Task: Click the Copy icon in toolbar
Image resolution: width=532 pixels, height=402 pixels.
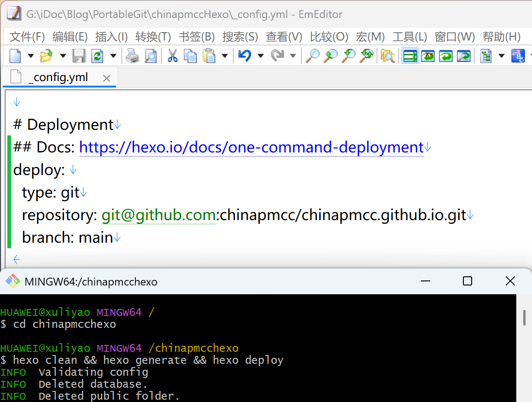Action: [190, 56]
